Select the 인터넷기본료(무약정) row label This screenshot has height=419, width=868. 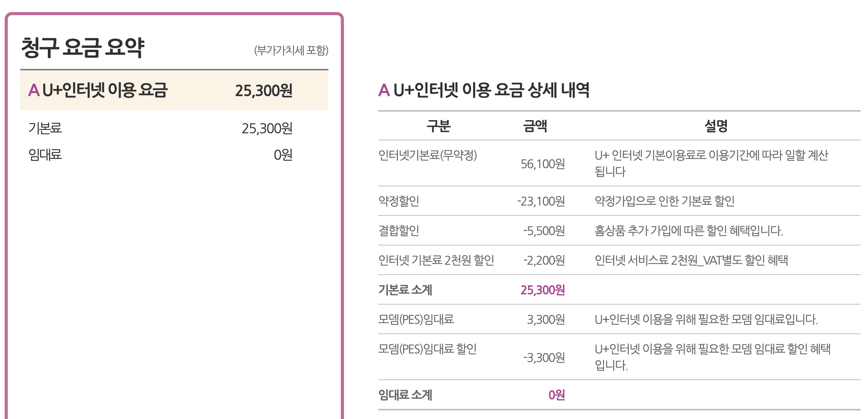tap(428, 155)
